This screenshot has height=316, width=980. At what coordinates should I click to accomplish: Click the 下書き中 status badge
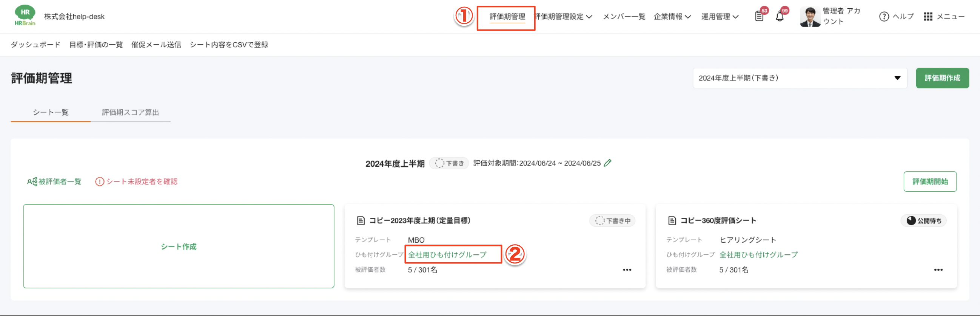pyautogui.click(x=612, y=220)
